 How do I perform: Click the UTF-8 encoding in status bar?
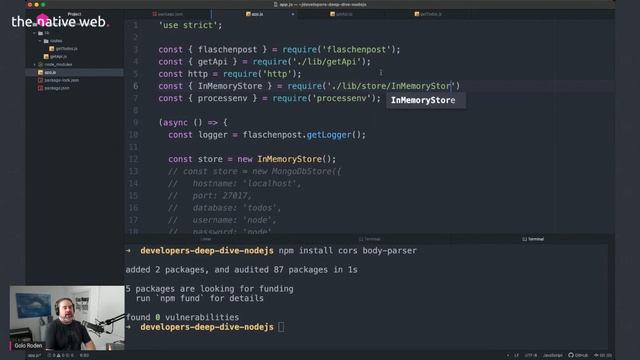pyautogui.click(x=531, y=355)
